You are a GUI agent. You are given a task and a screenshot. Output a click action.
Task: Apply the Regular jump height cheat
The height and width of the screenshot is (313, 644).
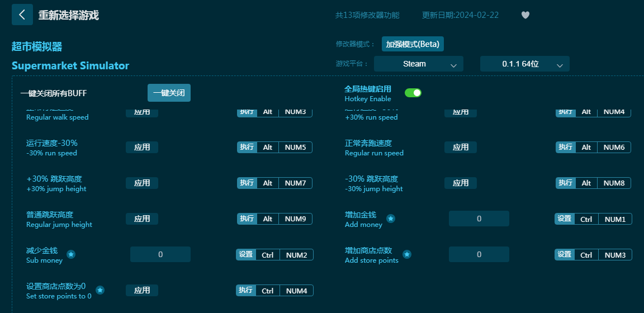(141, 219)
